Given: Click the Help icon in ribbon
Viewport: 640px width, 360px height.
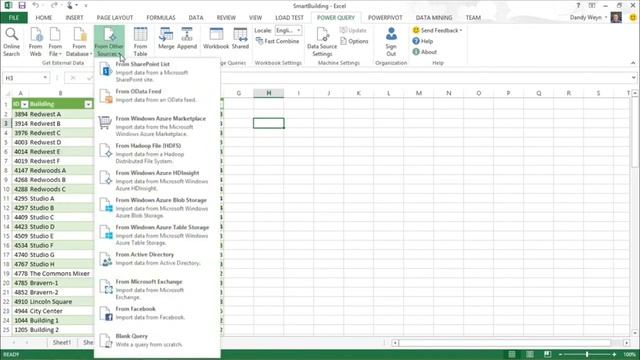Looking at the screenshot, I should coord(422,41).
